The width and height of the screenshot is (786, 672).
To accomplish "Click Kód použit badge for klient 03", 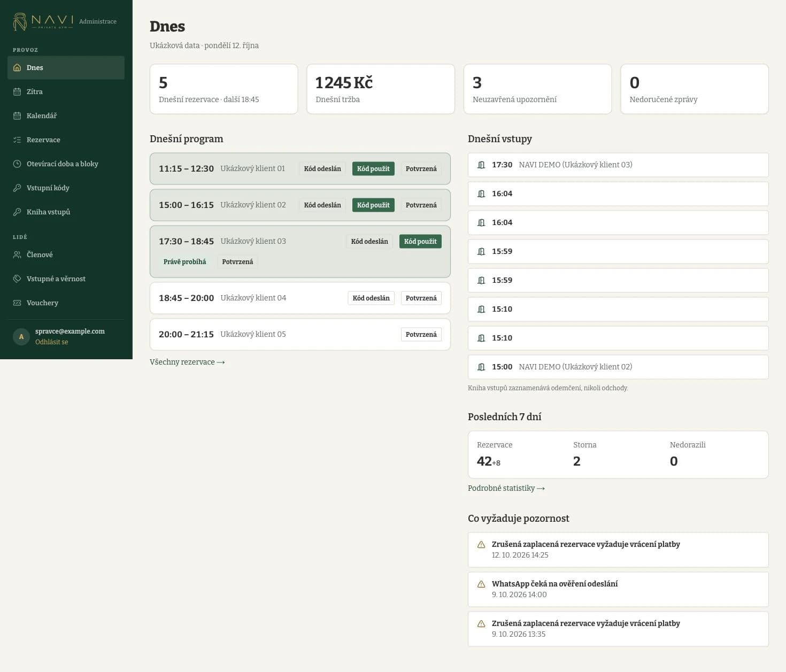I will click(x=420, y=242).
